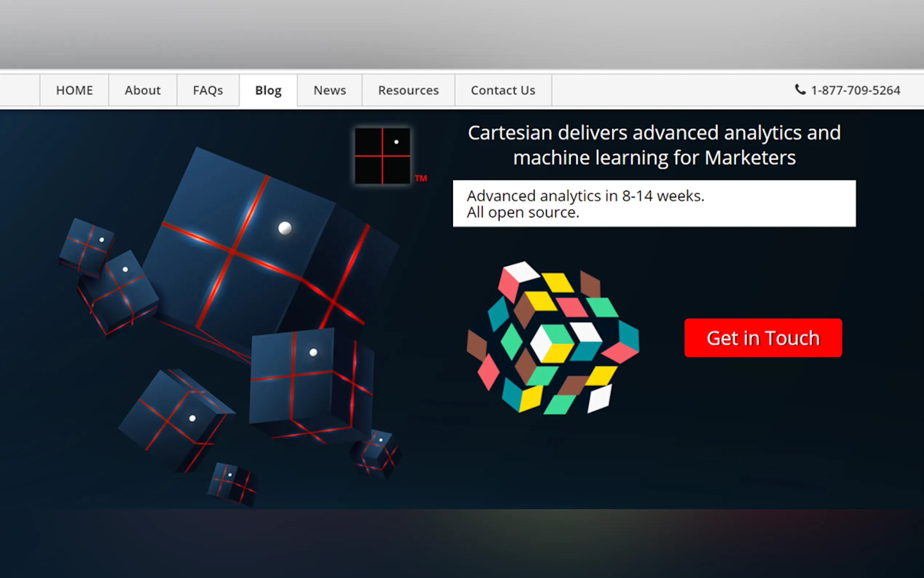924x578 pixels.
Task: Open the FAQs menu item
Action: (x=208, y=90)
